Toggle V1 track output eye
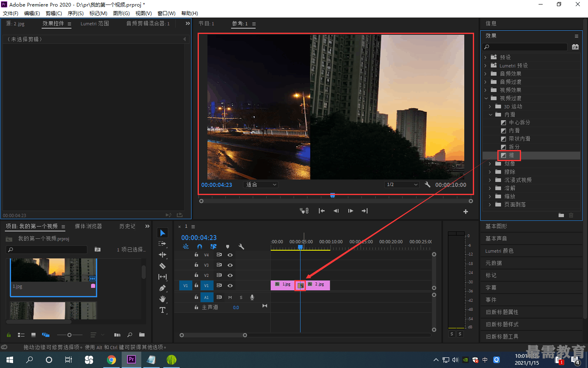This screenshot has width=588, height=368. tap(230, 286)
